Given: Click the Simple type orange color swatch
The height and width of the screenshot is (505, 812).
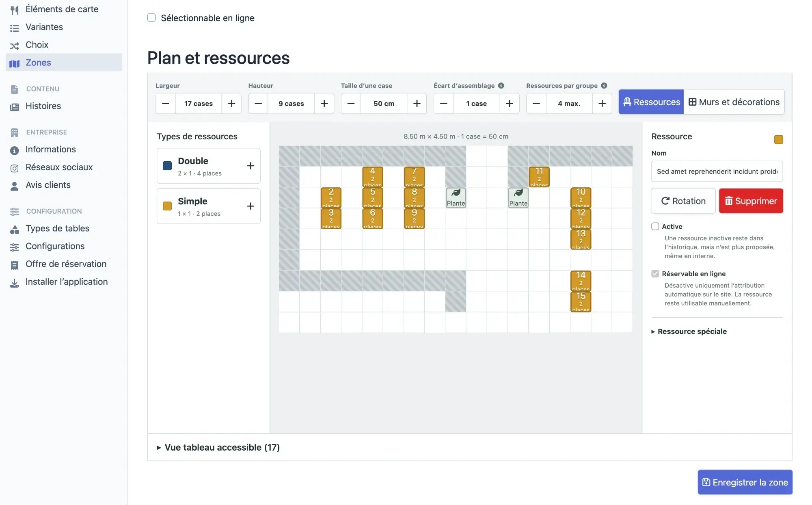Looking at the screenshot, I should (167, 206).
